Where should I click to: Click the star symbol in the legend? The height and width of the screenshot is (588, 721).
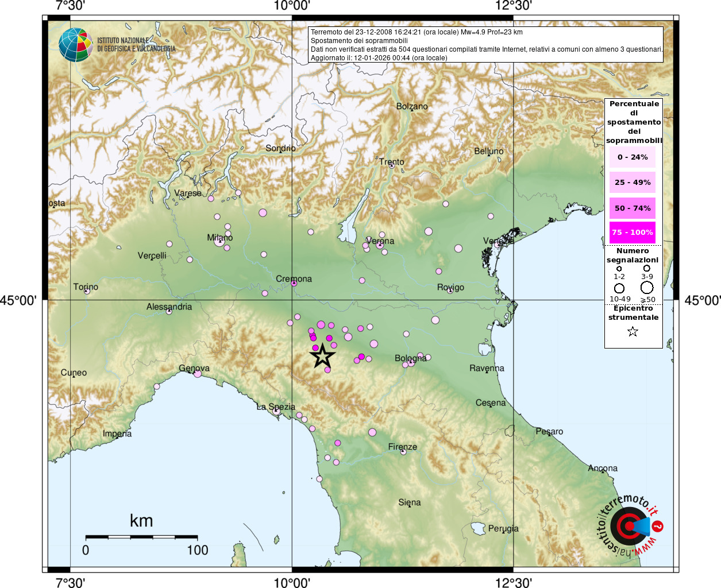pyautogui.click(x=633, y=331)
